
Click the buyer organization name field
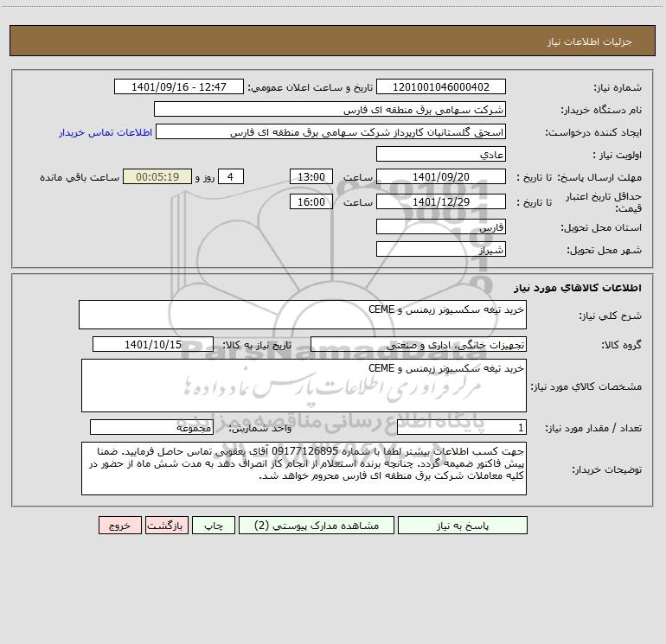tap(330, 109)
